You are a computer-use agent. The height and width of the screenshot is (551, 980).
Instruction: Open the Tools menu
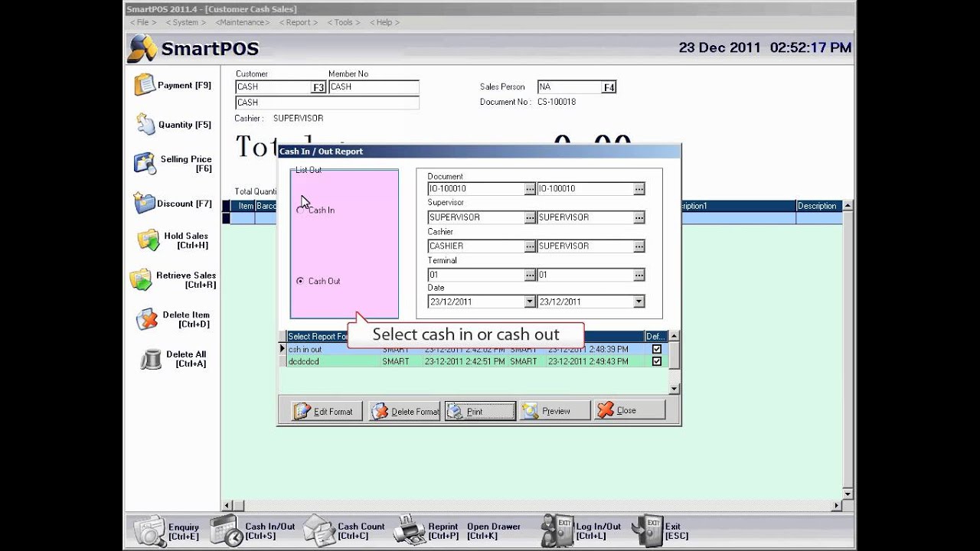click(344, 22)
